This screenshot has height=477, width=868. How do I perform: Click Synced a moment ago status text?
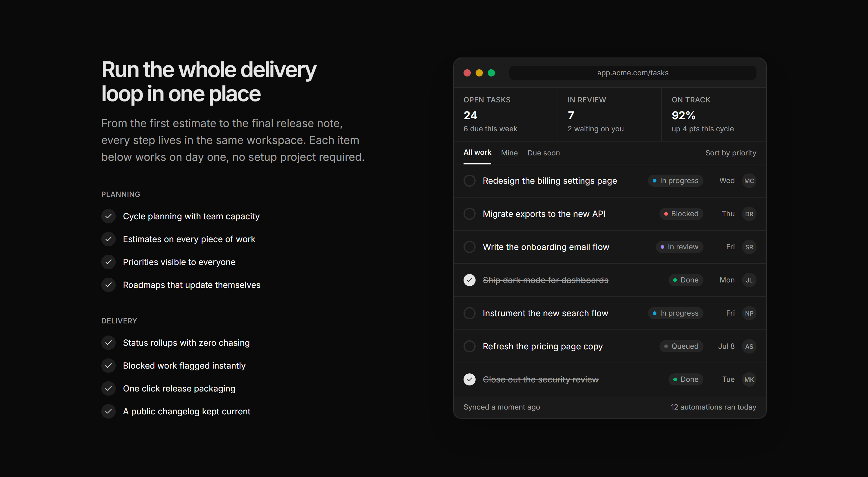(x=502, y=407)
